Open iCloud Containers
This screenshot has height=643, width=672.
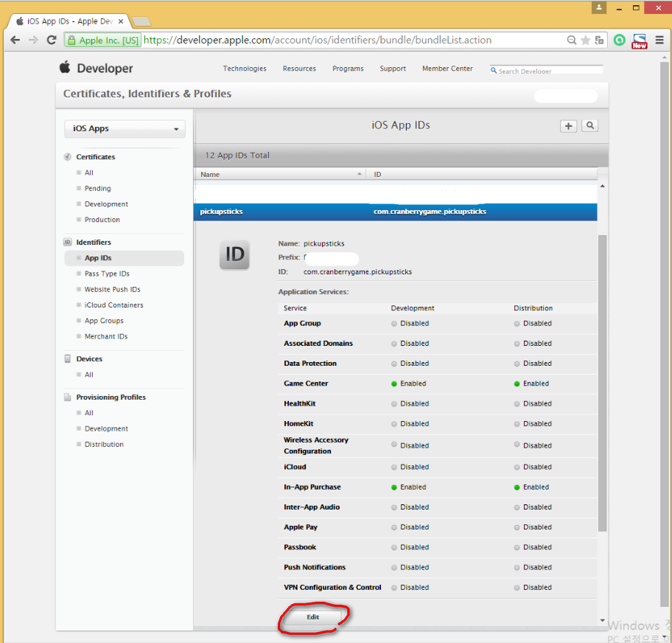click(x=114, y=305)
